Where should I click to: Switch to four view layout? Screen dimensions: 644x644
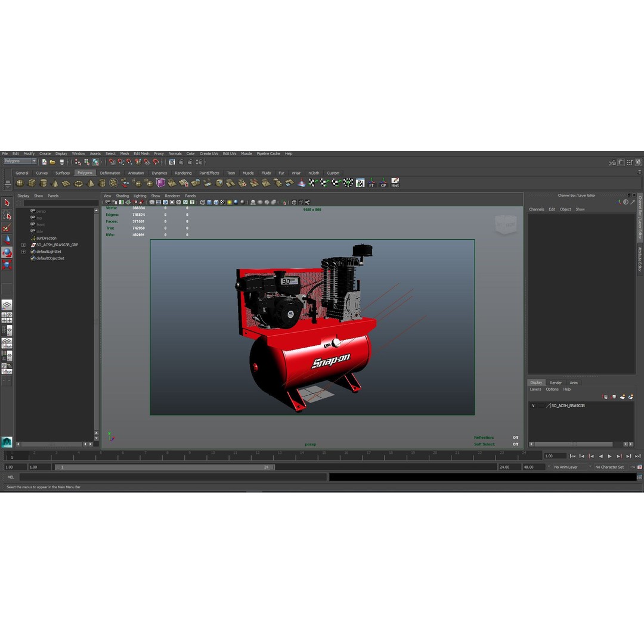coord(7,317)
